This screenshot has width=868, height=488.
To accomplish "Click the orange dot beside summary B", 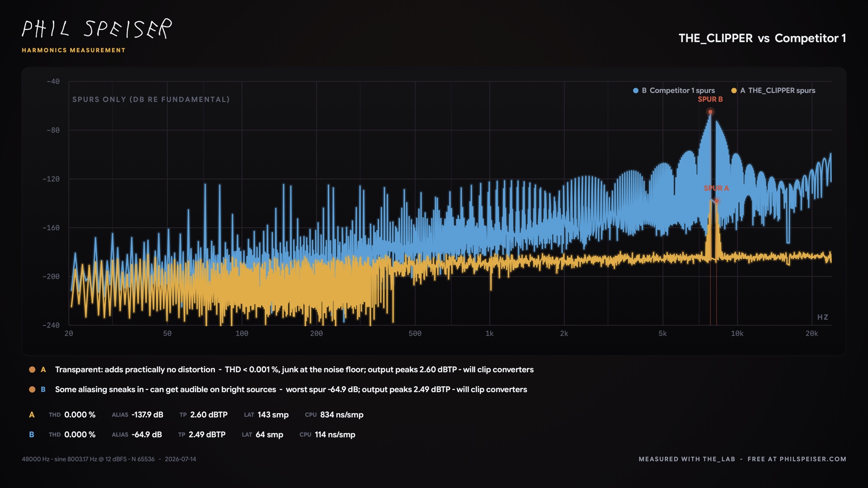I will [x=32, y=389].
